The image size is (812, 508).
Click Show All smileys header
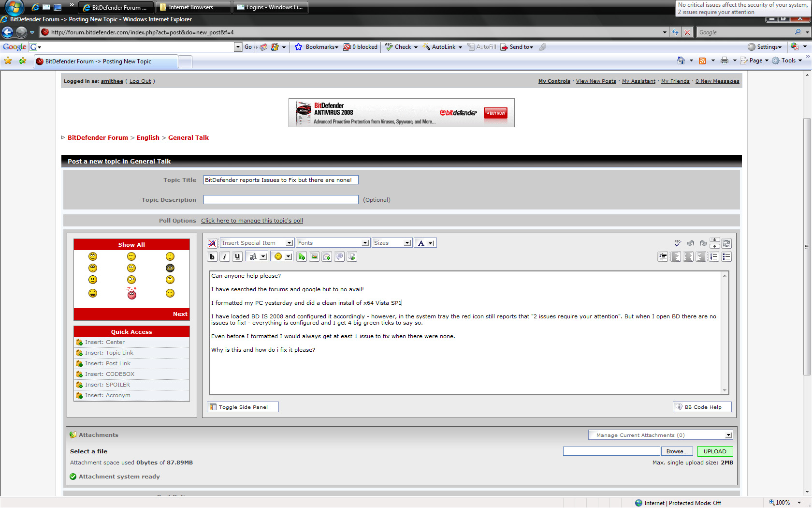click(x=131, y=245)
